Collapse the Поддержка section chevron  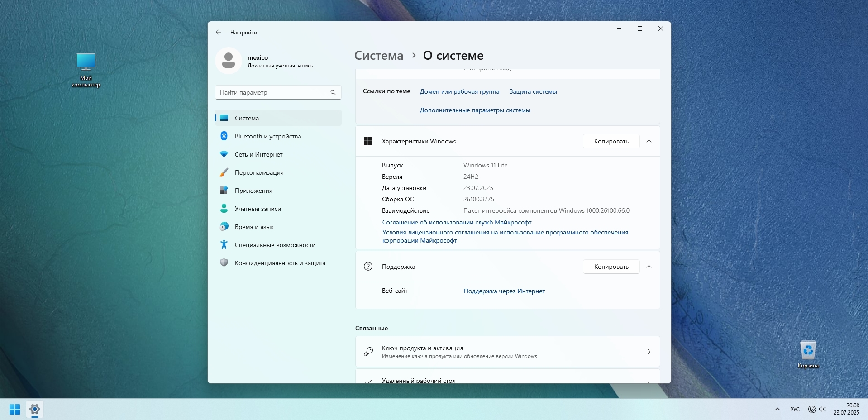tap(649, 267)
